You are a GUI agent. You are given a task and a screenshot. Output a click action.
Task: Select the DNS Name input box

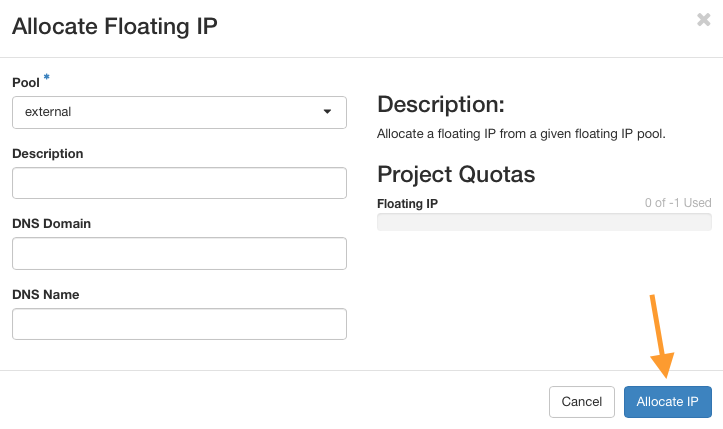pyautogui.click(x=179, y=324)
